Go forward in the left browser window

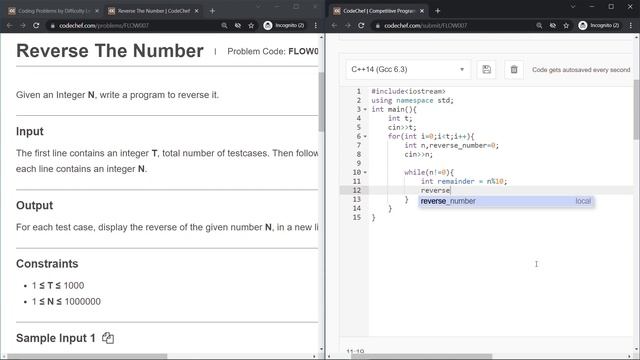coord(22,25)
